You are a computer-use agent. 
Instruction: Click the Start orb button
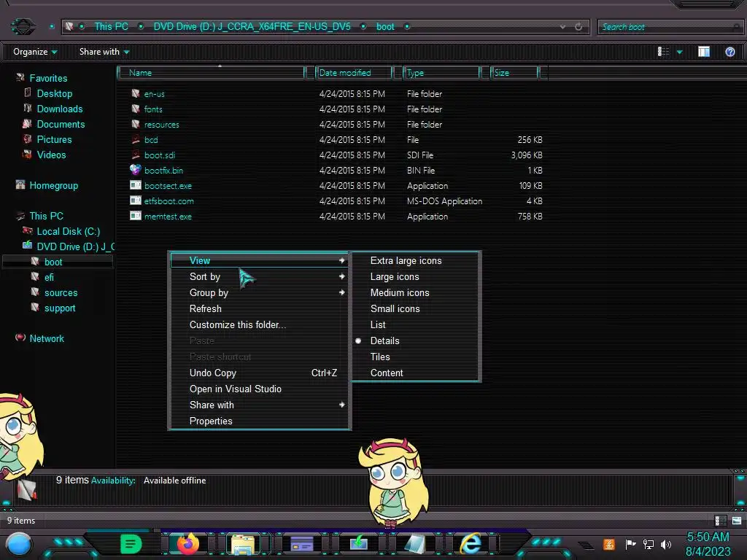pos(19,545)
